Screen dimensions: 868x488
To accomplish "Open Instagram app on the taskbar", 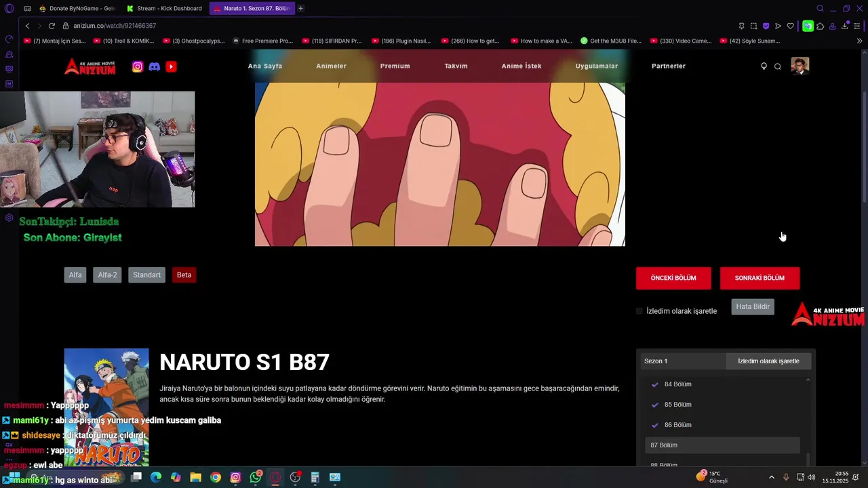I will click(x=235, y=477).
